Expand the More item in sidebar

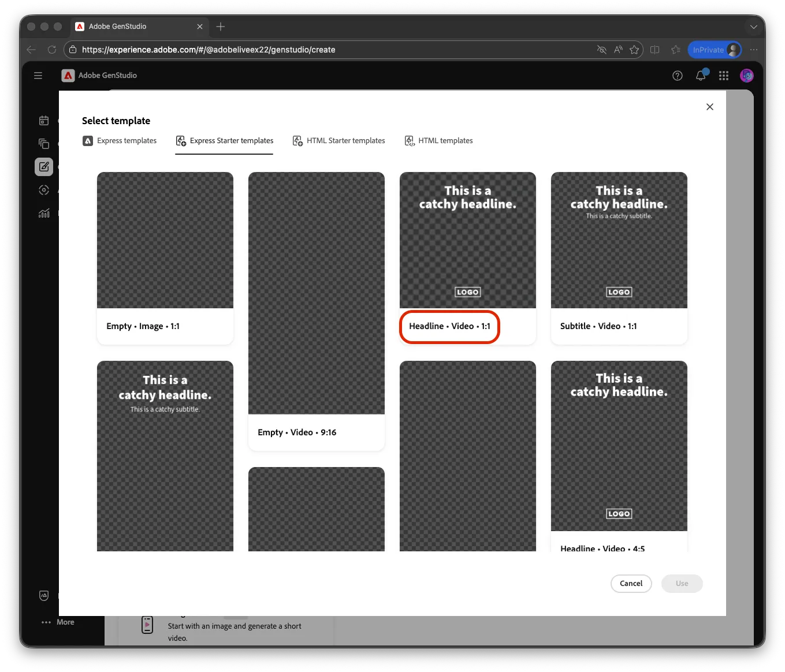[58, 622]
